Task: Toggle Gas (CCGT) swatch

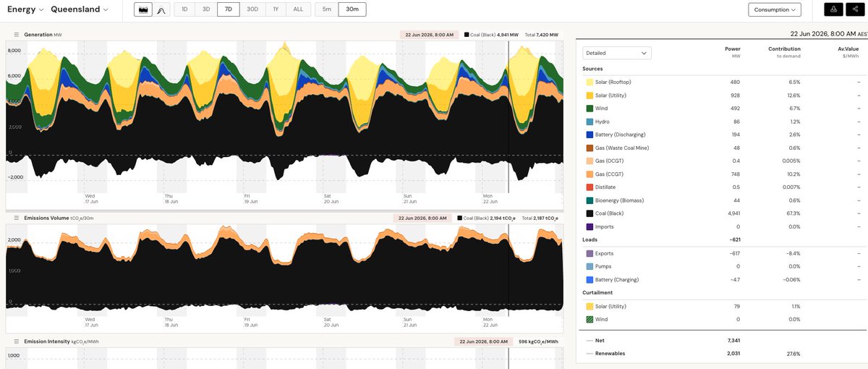Action: pyautogui.click(x=590, y=174)
